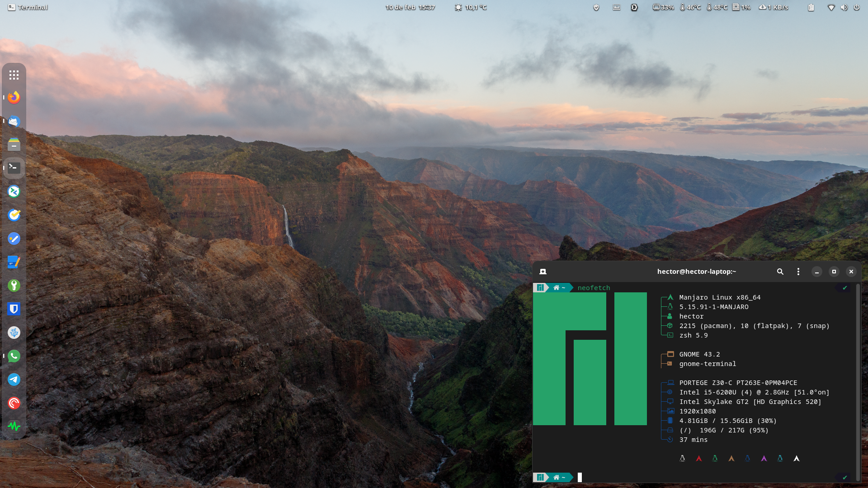
Task: Click the large Manjaro logo in terminal
Action: coord(590,359)
